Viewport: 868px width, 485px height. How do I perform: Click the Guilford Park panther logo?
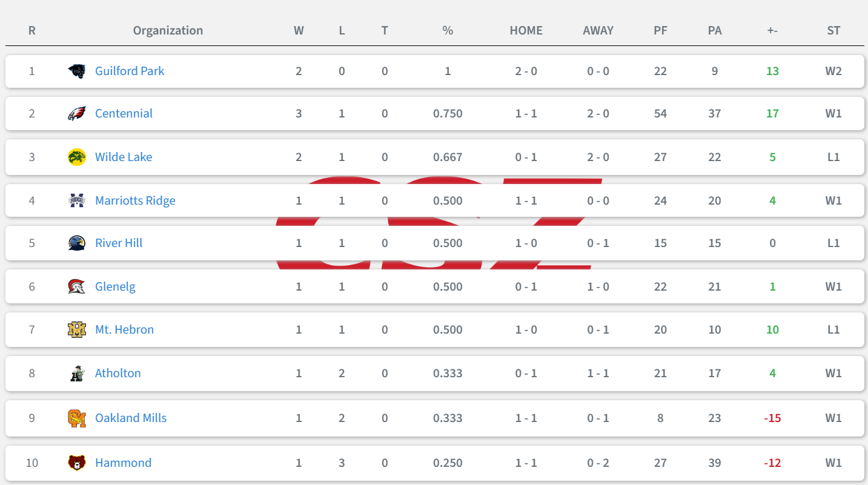coord(76,71)
